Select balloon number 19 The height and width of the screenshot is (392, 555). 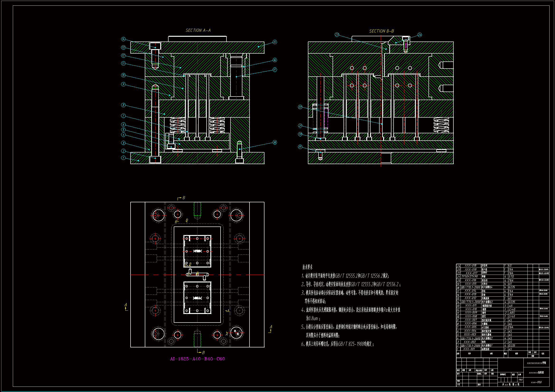coord(300,147)
